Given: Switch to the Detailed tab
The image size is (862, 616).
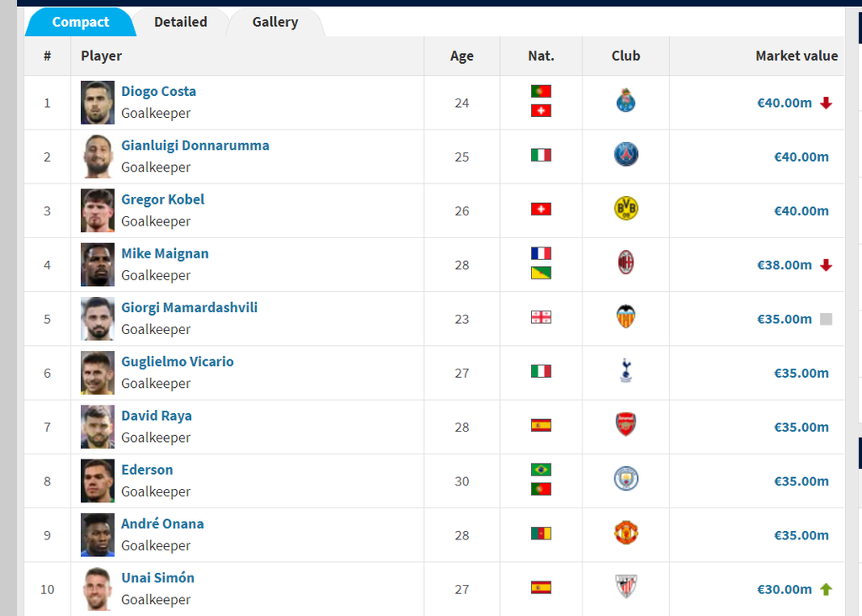Looking at the screenshot, I should tap(180, 22).
